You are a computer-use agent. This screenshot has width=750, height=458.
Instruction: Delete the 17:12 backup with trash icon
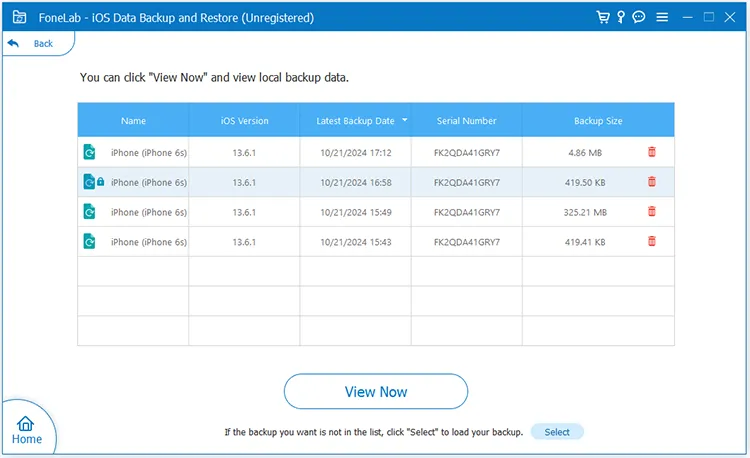651,152
